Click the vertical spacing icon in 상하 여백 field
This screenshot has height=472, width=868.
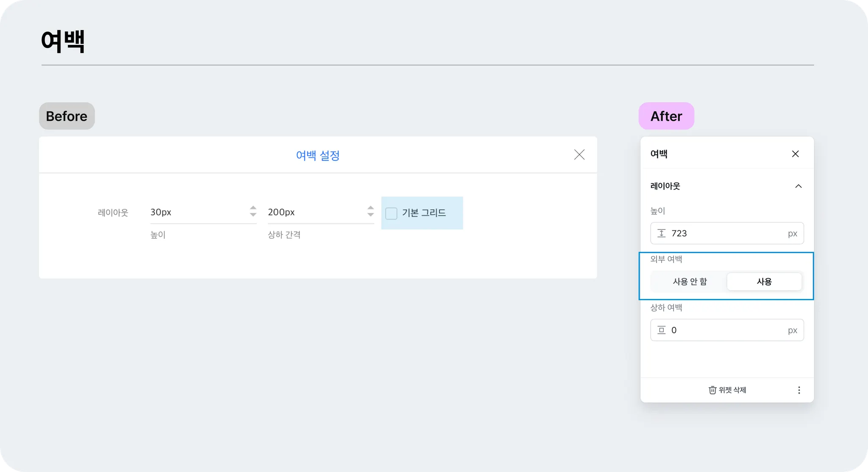pyautogui.click(x=661, y=330)
